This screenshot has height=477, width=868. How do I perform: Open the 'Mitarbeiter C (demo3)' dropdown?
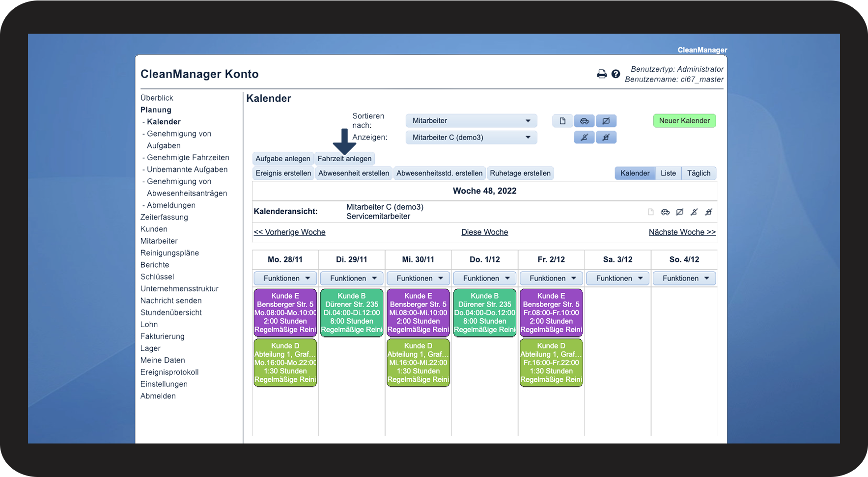472,138
